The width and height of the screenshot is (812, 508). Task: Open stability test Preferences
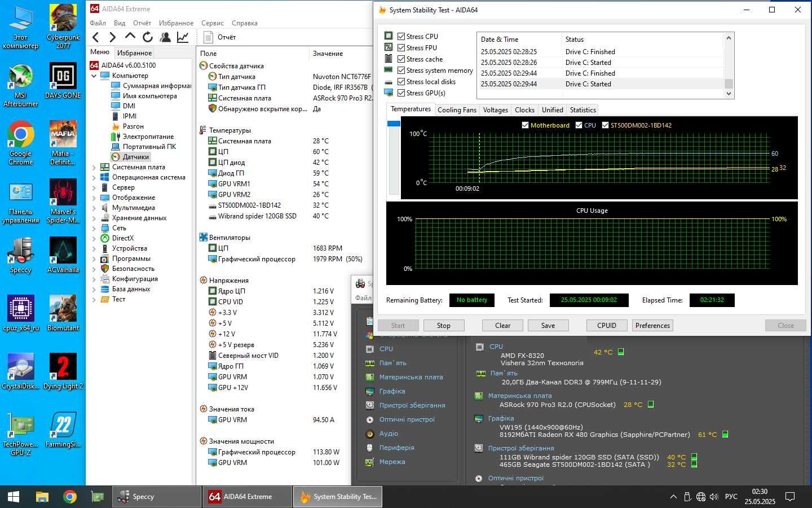(x=652, y=326)
